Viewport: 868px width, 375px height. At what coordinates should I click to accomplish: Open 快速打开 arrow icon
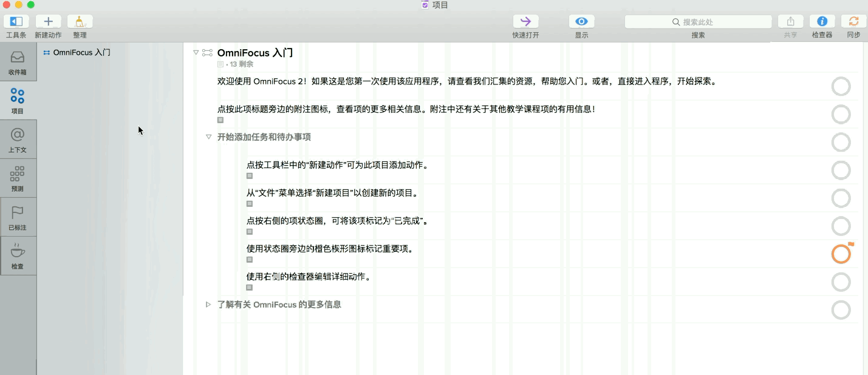click(525, 21)
